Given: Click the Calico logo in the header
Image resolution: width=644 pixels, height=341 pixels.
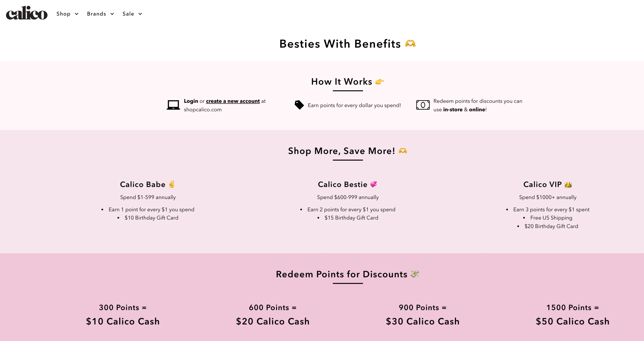Looking at the screenshot, I should coord(27,13).
